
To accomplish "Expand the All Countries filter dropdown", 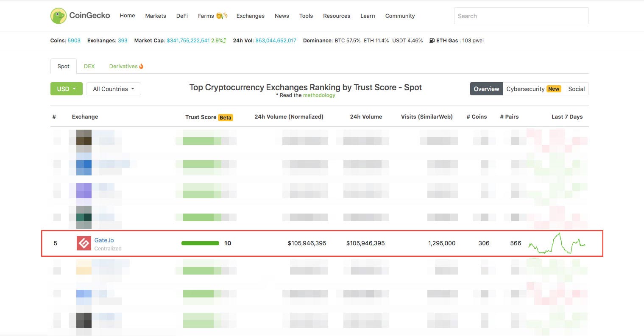I will (x=113, y=89).
